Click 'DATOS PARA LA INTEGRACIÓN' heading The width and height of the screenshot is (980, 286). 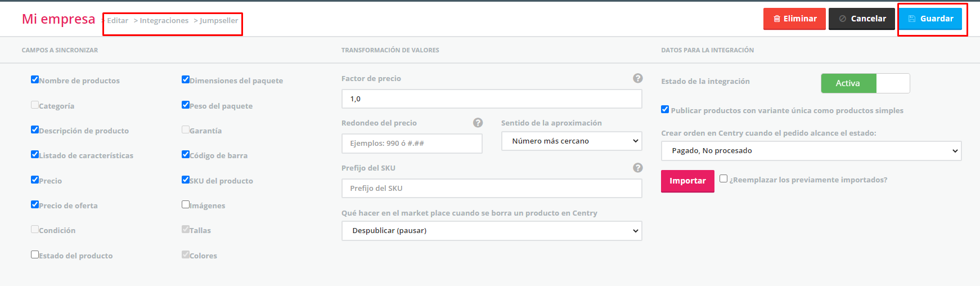click(708, 50)
